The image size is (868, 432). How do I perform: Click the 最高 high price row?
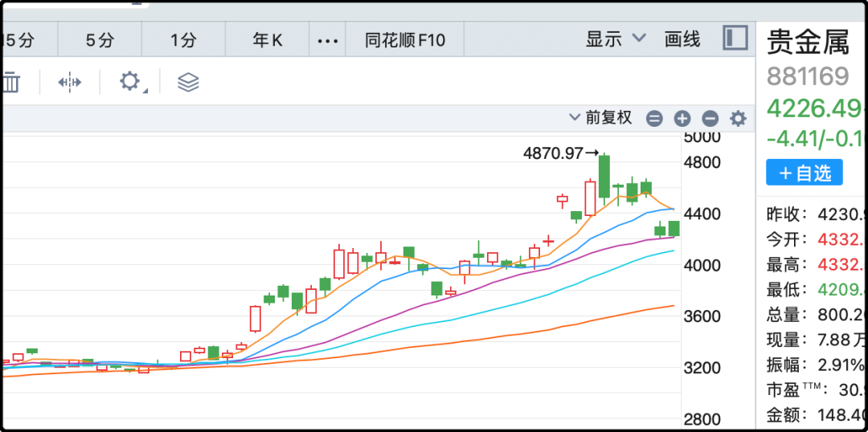pyautogui.click(x=816, y=264)
